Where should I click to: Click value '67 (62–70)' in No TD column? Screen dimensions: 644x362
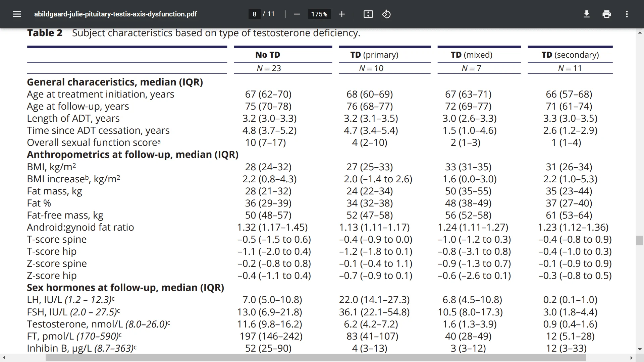tap(268, 94)
